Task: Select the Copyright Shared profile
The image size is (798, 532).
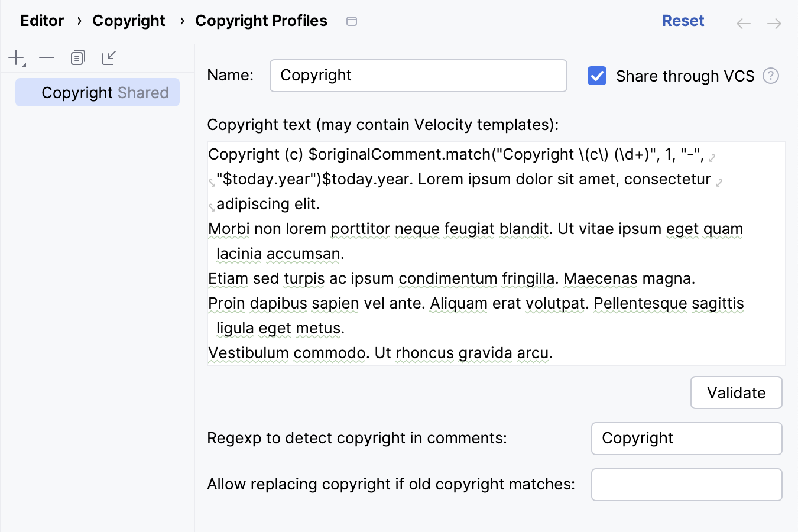Action: click(x=97, y=92)
